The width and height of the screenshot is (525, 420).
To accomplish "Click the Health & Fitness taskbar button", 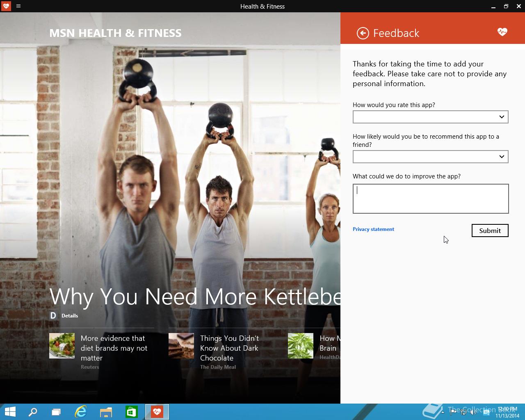I will pyautogui.click(x=157, y=412).
